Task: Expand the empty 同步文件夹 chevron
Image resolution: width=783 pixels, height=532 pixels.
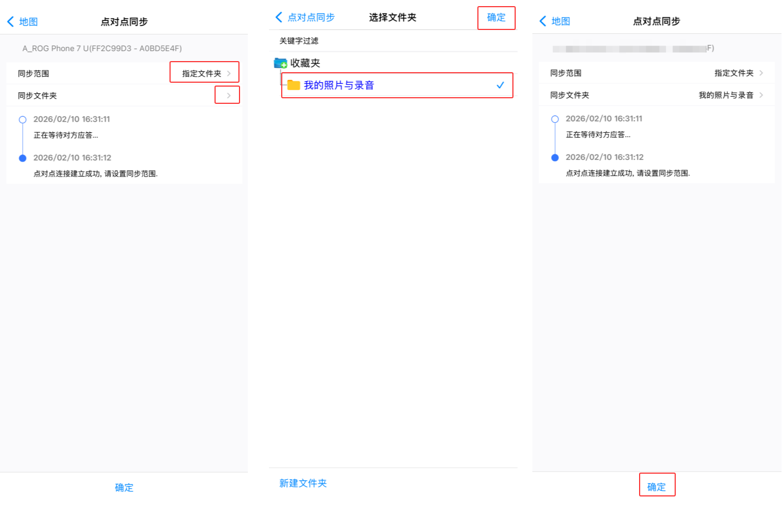Action: click(x=228, y=96)
